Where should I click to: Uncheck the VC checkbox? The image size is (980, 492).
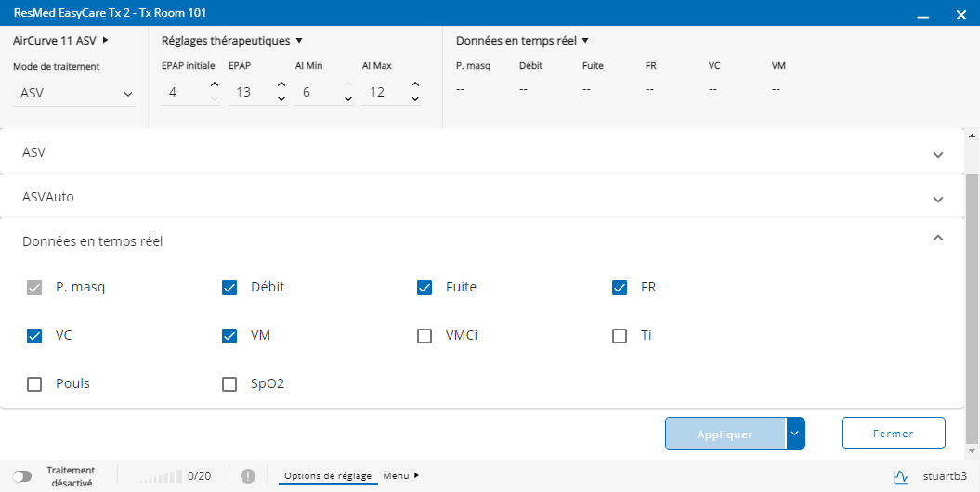(34, 336)
